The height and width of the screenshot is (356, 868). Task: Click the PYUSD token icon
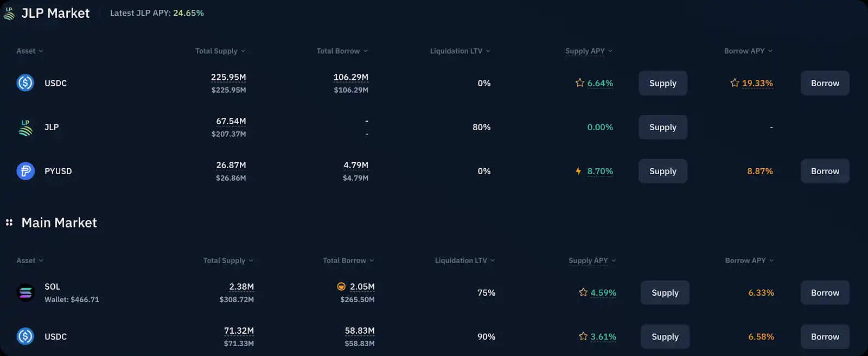pos(25,171)
